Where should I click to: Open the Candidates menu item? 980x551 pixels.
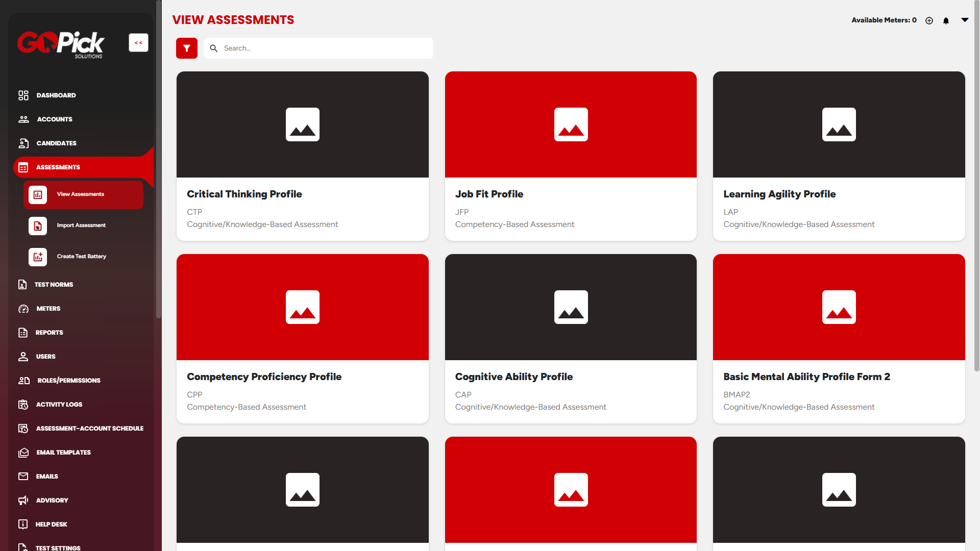56,143
